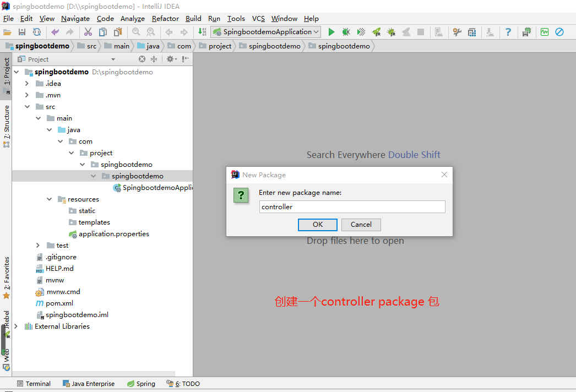The height and width of the screenshot is (392, 576).
Task: Run SpingbootdemoApplication with green play icon
Action: (332, 32)
